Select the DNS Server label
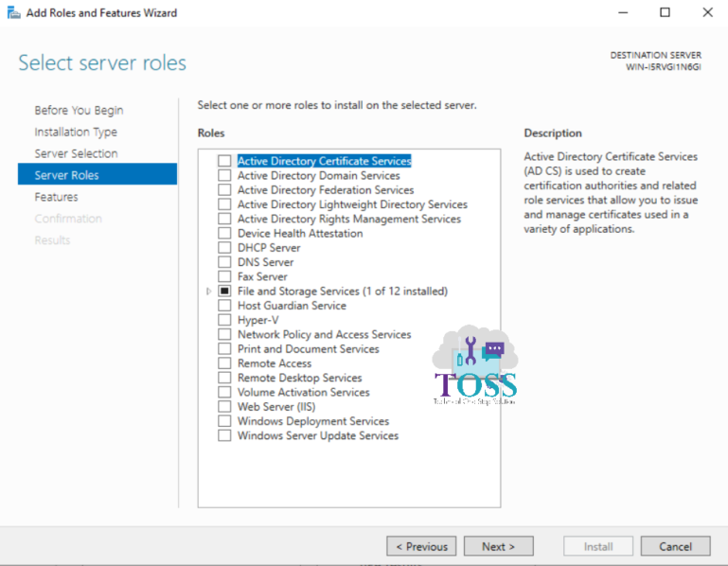The image size is (728, 566). (x=266, y=262)
